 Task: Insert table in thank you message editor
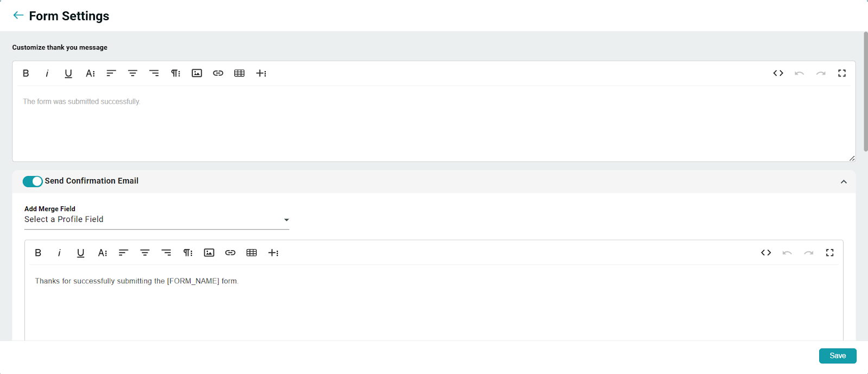coord(239,73)
